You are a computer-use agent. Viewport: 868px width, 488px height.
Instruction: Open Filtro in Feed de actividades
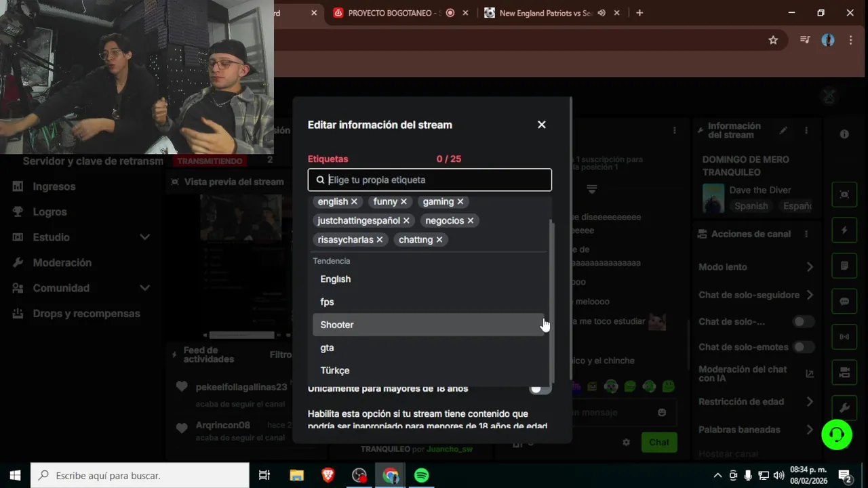point(281,354)
